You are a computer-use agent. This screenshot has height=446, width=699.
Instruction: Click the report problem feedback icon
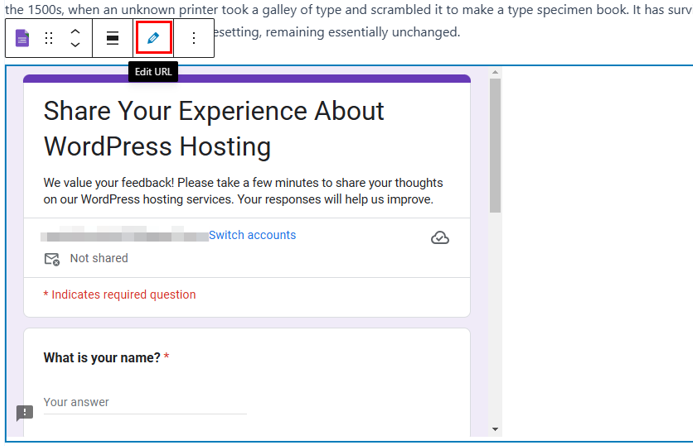(25, 413)
